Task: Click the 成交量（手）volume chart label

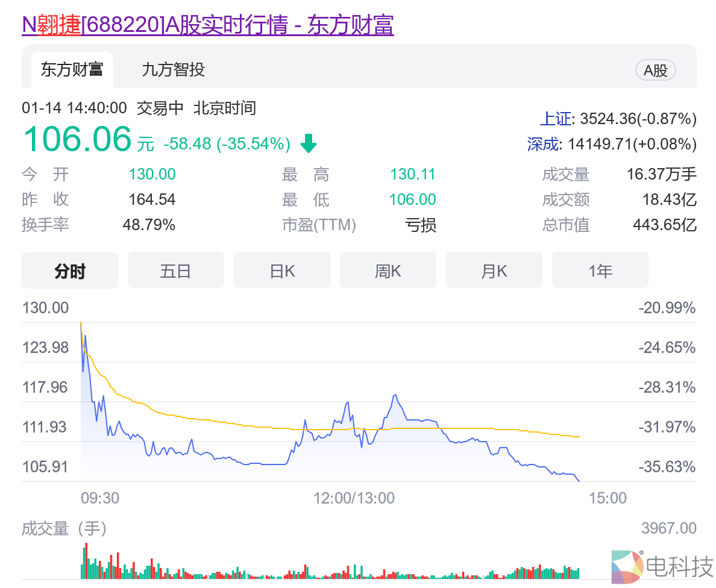Action: (64, 528)
